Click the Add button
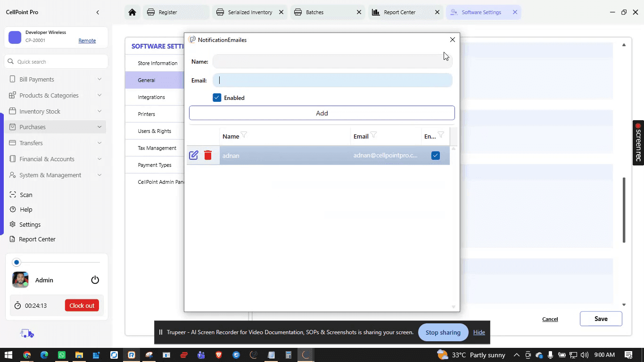Viewport: 644px width, 362px height. [x=322, y=113]
